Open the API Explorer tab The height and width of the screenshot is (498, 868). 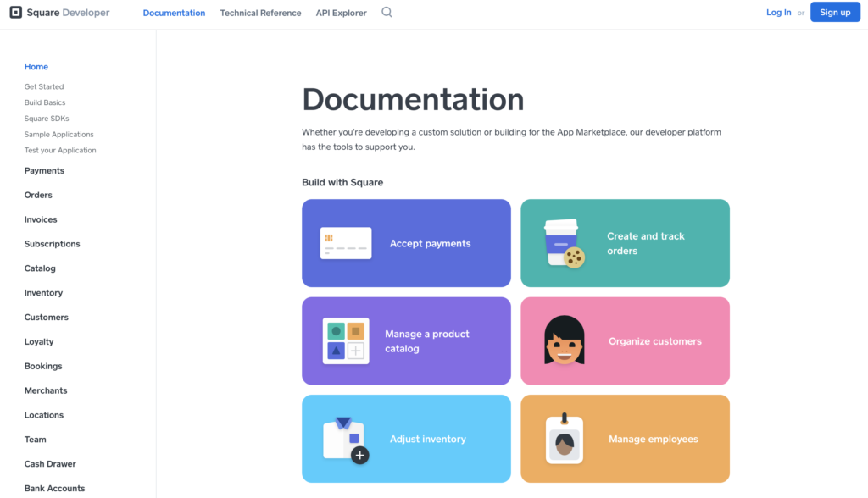341,13
